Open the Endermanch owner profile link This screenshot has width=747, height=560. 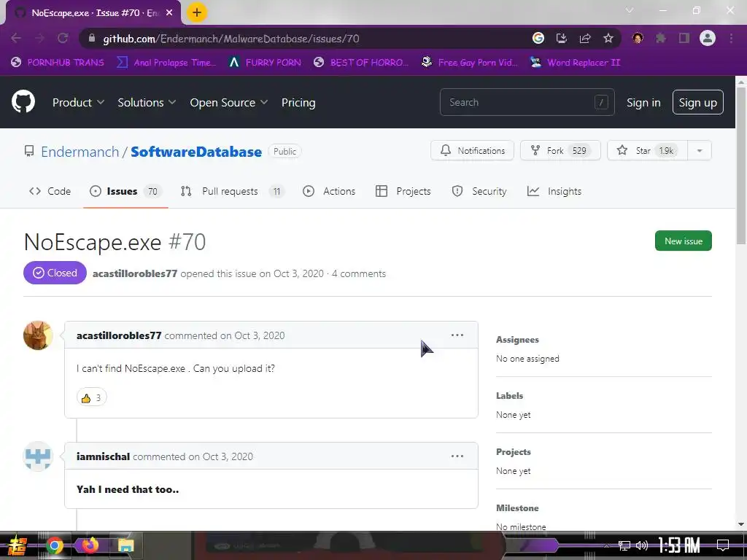80,152
